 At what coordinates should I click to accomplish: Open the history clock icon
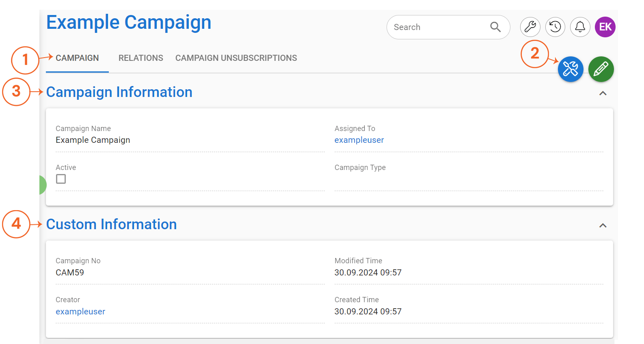[x=555, y=27]
